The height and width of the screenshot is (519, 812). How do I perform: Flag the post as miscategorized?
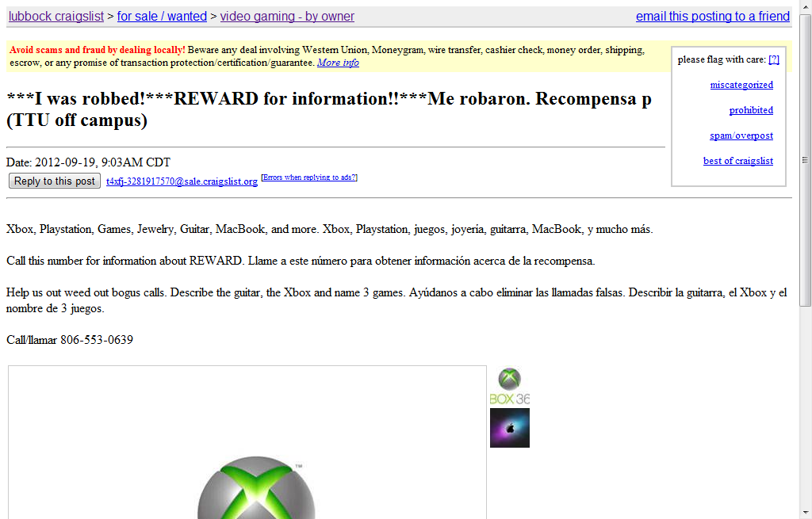tap(741, 85)
